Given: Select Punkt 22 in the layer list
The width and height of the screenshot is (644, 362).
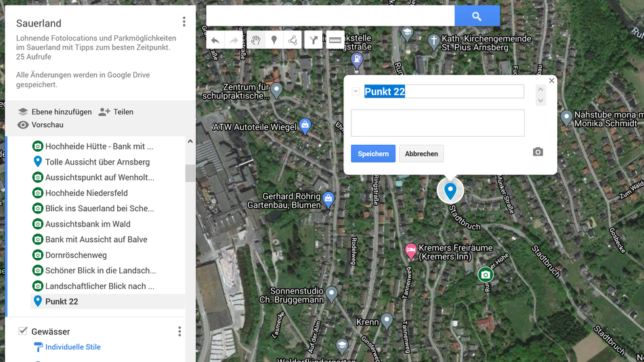Looking at the screenshot, I should [108, 302].
